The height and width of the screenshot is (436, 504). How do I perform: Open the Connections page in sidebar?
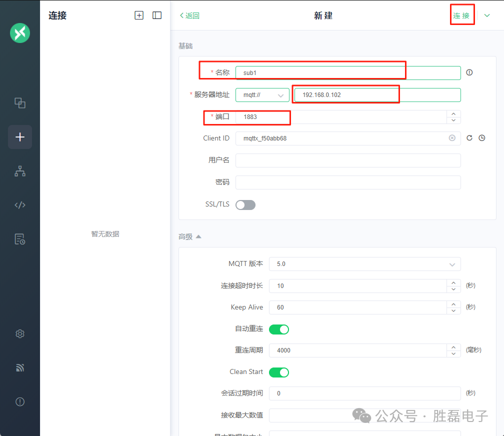coord(20,103)
